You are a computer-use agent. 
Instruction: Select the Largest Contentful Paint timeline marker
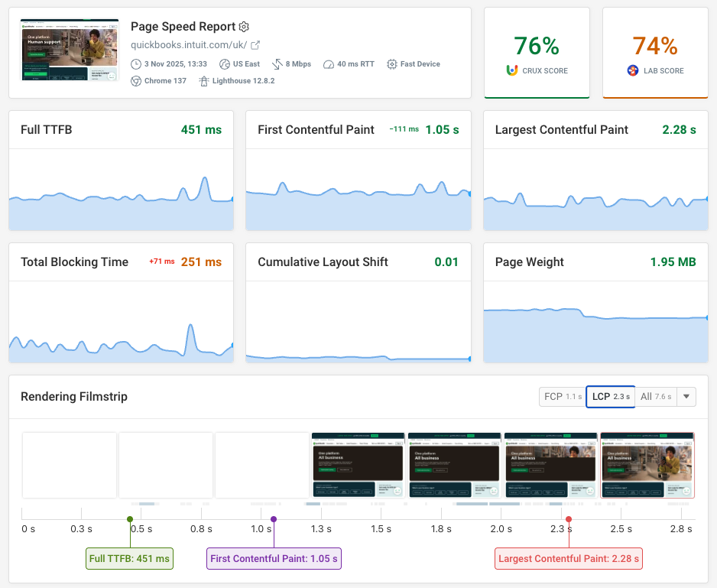[568, 519]
